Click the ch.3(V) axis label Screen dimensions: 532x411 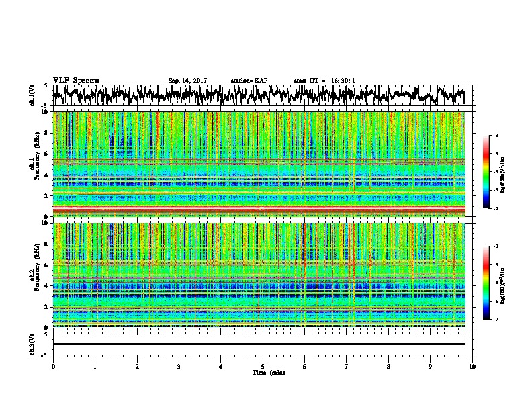tap(32, 345)
